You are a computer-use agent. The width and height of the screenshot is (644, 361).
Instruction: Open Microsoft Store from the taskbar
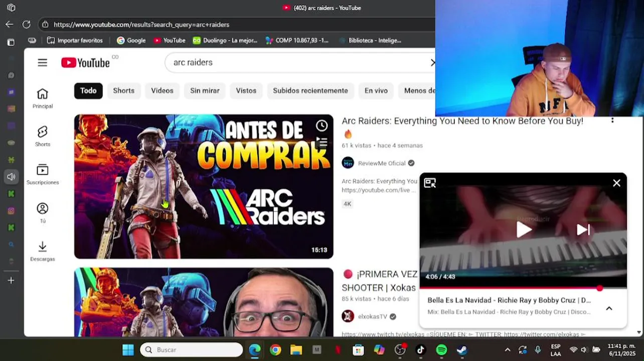point(358,350)
